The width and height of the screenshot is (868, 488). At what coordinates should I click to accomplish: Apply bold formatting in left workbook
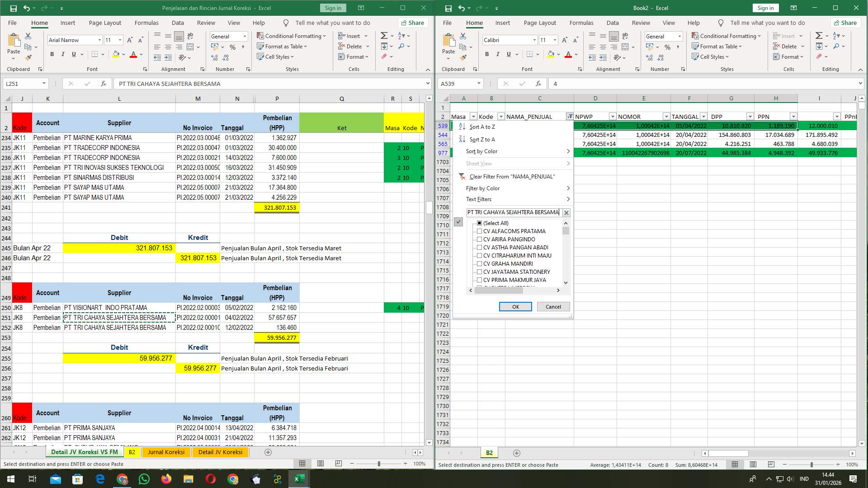(x=51, y=54)
